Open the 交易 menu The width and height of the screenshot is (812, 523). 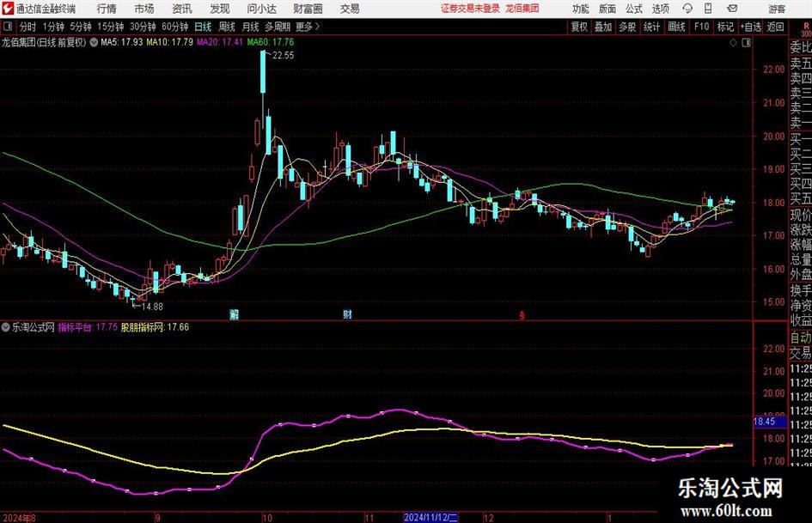click(x=350, y=9)
